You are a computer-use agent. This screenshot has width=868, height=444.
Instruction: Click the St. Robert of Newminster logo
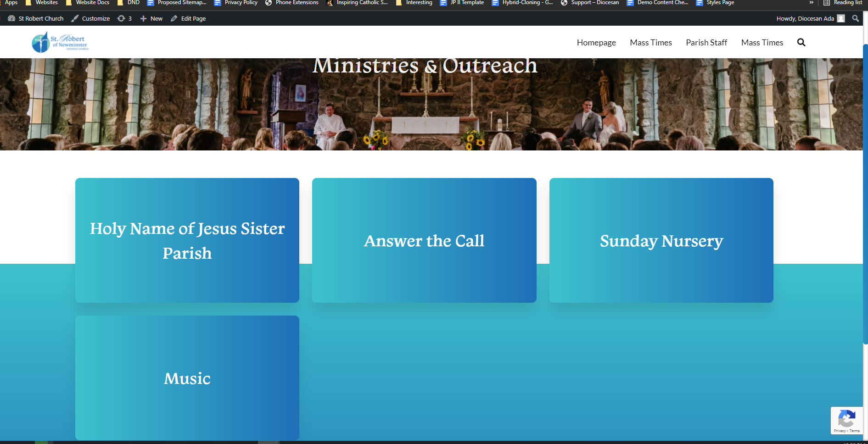[x=60, y=42]
